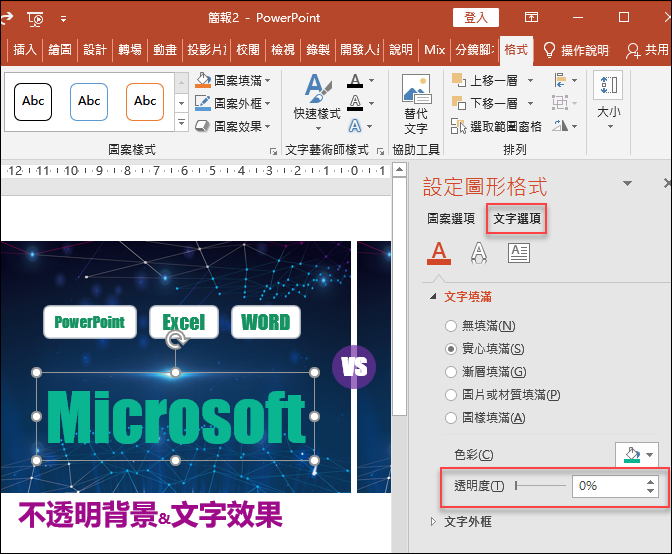
Task: Click 操作說明 tell-me lightbulb search
Action: click(x=576, y=51)
